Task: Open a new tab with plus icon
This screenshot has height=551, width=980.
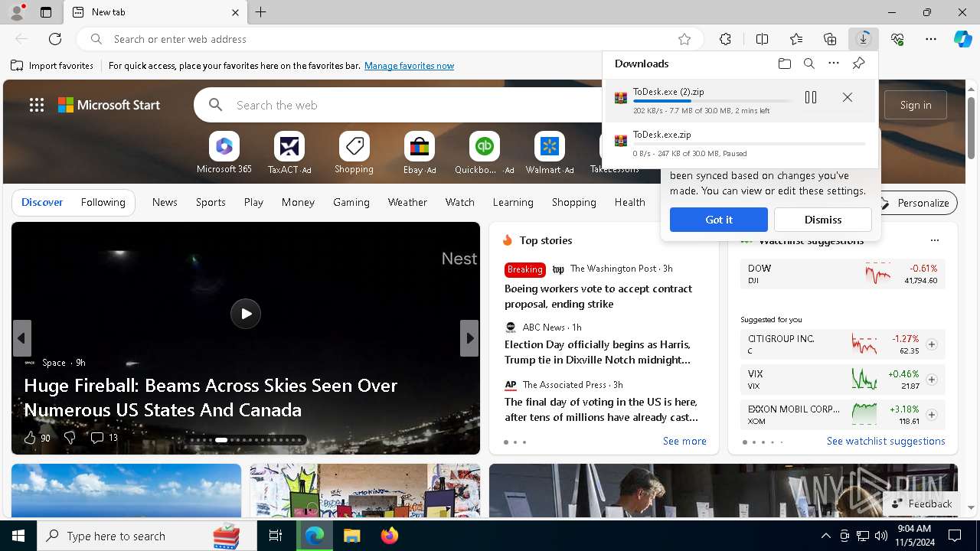Action: (261, 12)
